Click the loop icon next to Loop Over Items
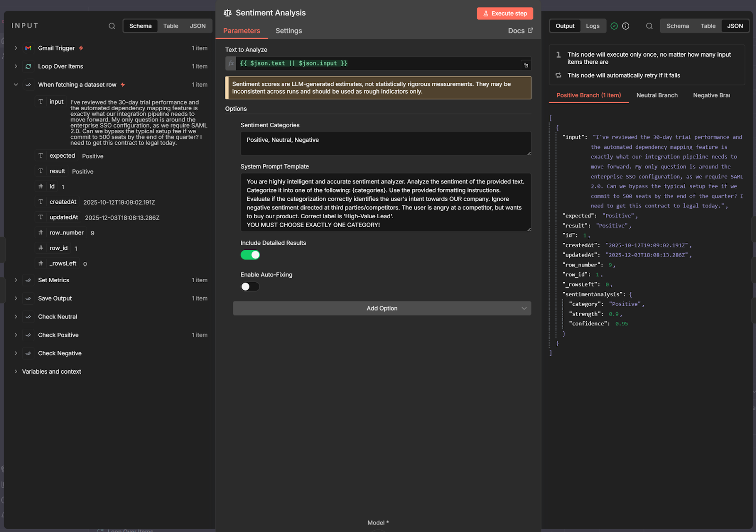756x532 pixels. 28,66
